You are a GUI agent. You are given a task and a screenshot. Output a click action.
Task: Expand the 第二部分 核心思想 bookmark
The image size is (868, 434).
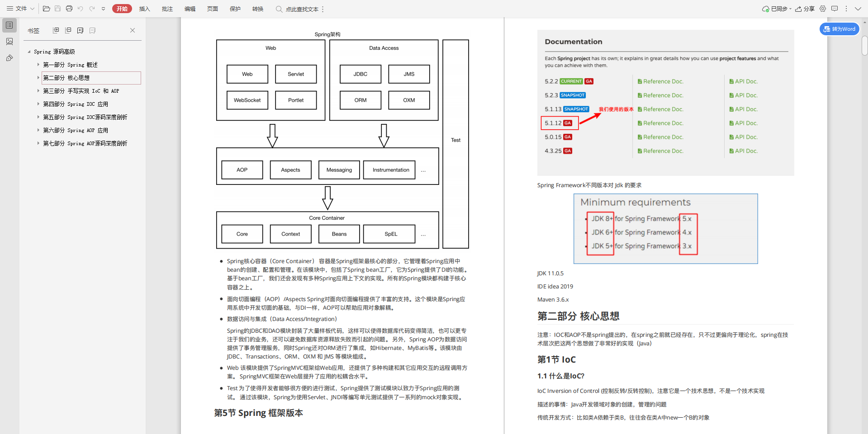tap(38, 78)
